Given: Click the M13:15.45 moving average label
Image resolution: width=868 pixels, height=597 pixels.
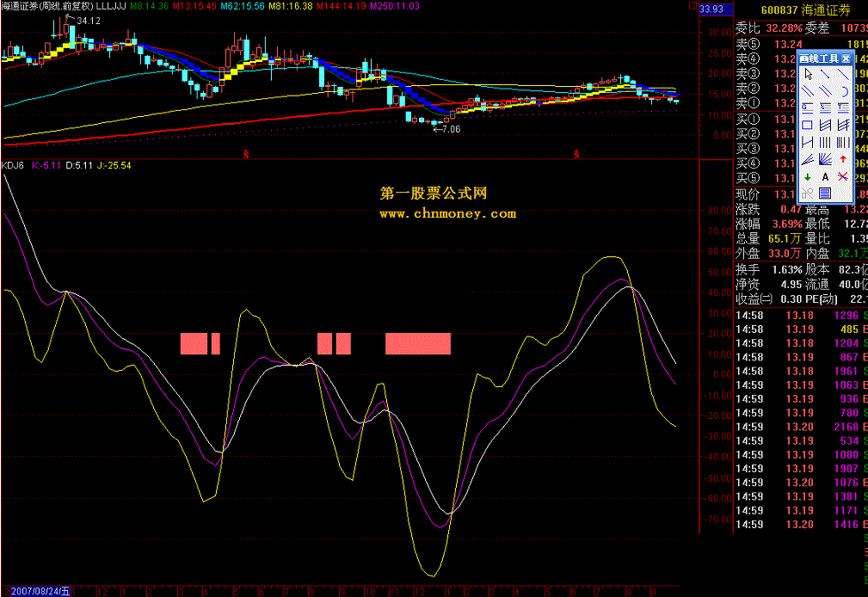Looking at the screenshot, I should click(x=194, y=6).
